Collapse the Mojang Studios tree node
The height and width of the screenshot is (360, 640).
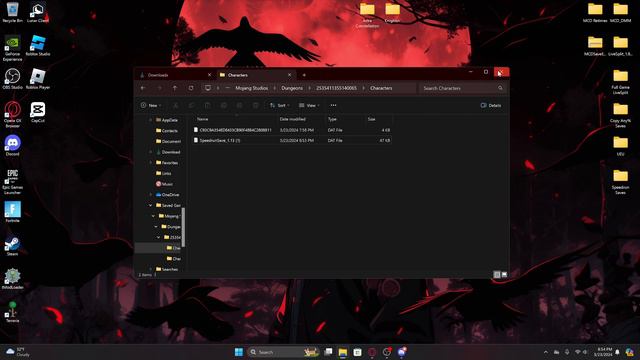(x=153, y=216)
